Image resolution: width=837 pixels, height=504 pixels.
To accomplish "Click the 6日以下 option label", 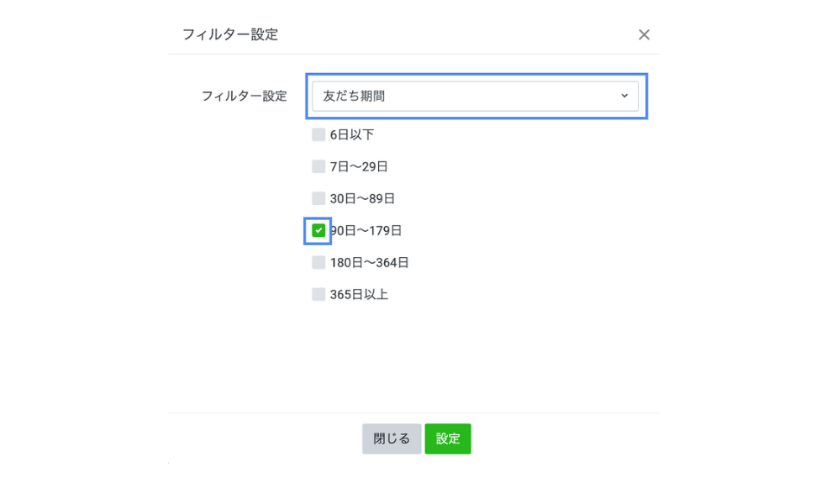I will coord(352,134).
